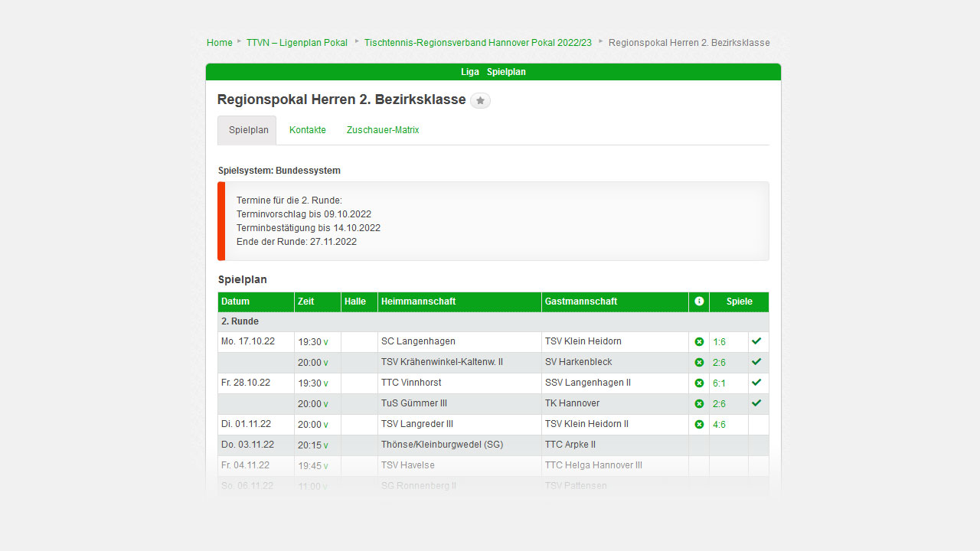
Task: Click Spielplan in the green top bar
Action: tap(506, 72)
